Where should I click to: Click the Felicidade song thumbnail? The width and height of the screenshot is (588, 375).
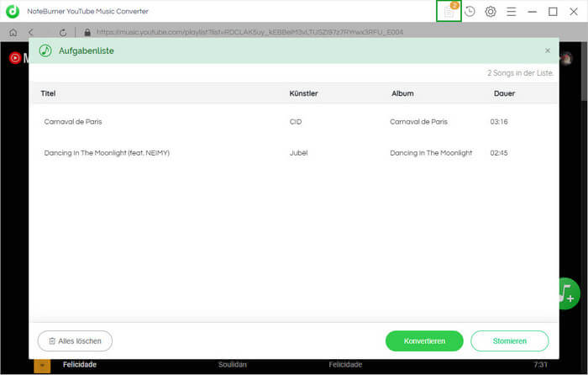point(42,366)
